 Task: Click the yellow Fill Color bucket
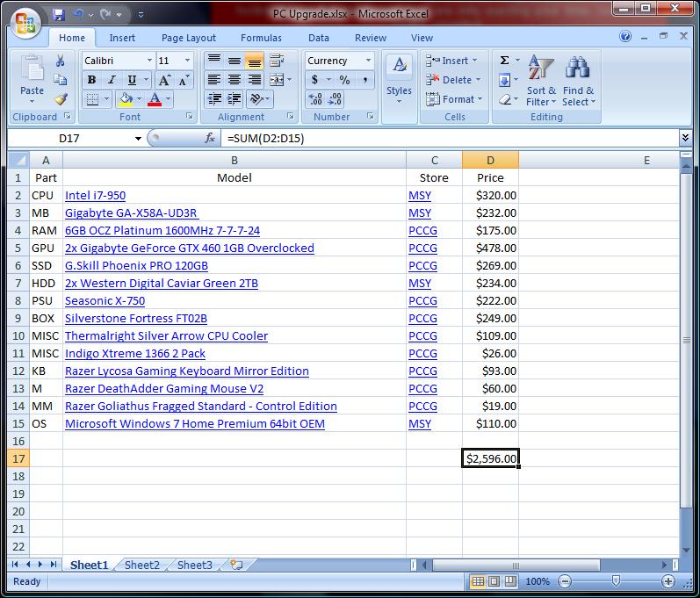click(126, 99)
